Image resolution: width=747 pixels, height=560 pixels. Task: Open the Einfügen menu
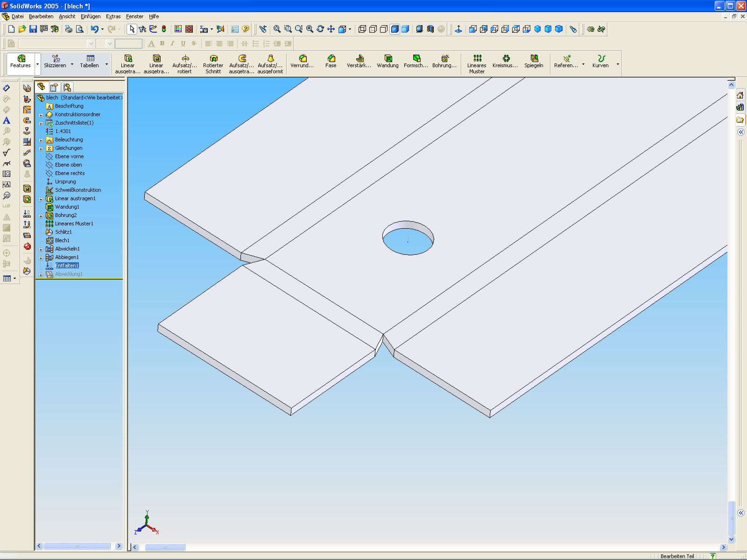pos(90,16)
